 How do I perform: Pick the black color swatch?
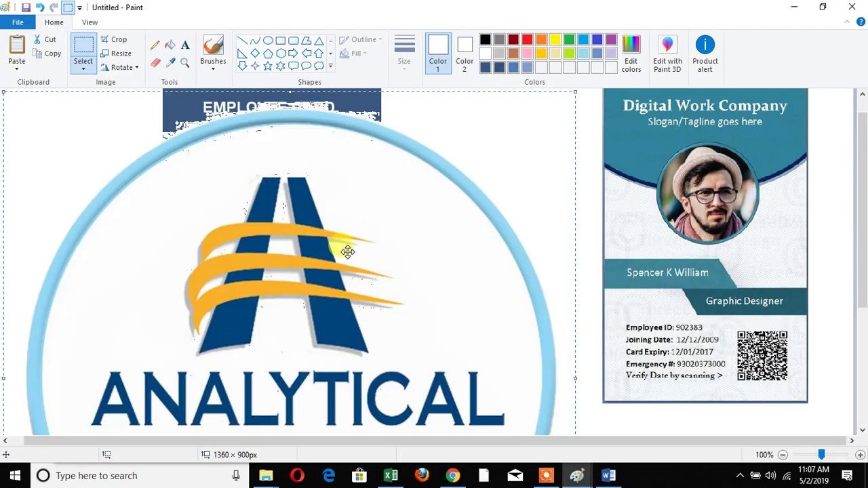[x=485, y=39]
